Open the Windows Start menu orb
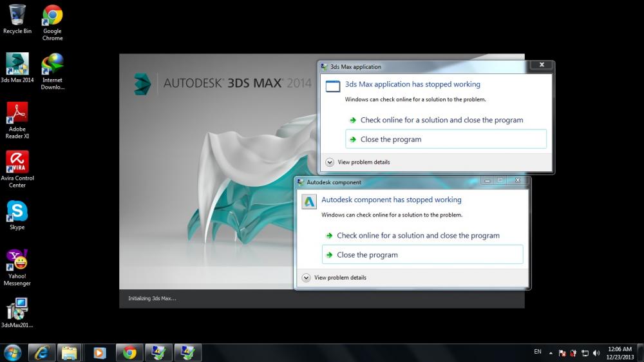Image resolution: width=644 pixels, height=362 pixels. click(x=12, y=352)
